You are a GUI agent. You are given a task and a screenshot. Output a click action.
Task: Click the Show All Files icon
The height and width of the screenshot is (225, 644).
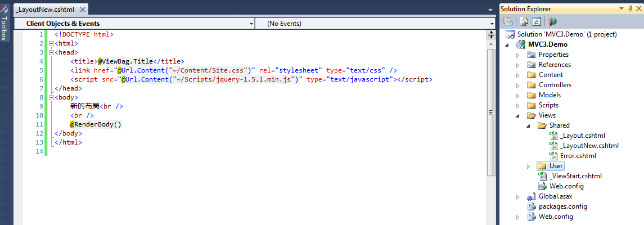pyautogui.click(x=524, y=22)
